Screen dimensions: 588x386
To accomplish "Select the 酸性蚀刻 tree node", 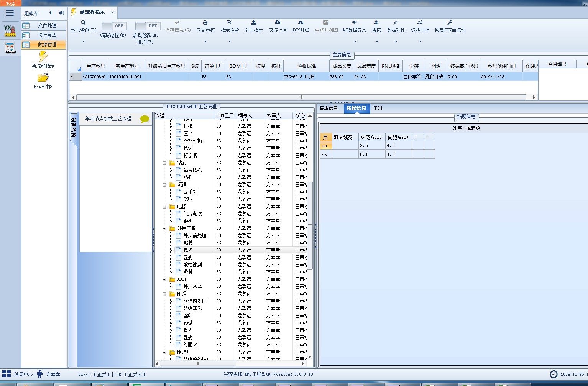I will [x=192, y=264].
